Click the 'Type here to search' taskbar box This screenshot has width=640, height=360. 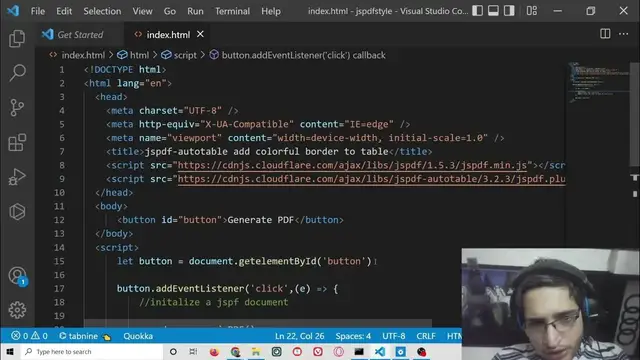pyautogui.click(x=92, y=351)
